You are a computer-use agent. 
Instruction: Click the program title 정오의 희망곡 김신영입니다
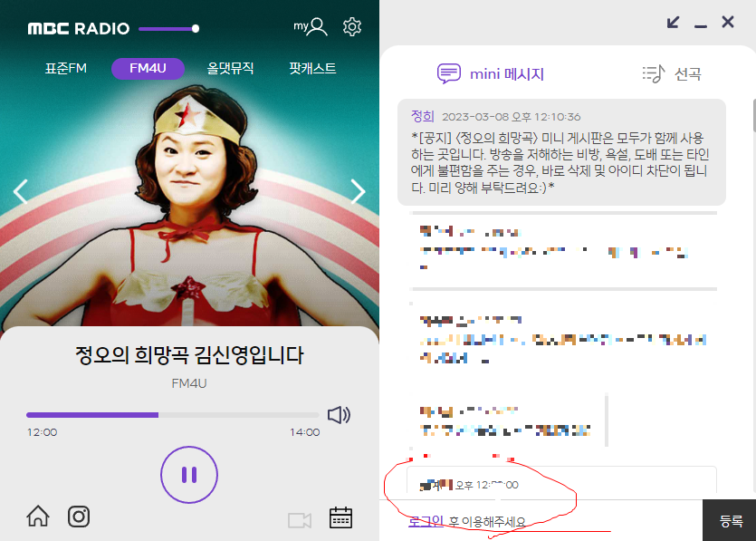[189, 355]
